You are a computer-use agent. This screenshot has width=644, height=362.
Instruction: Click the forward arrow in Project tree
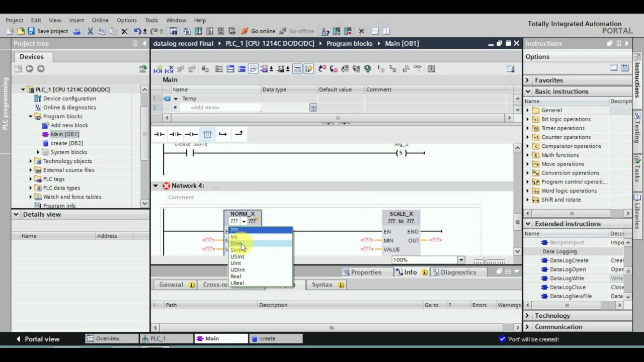[41, 69]
